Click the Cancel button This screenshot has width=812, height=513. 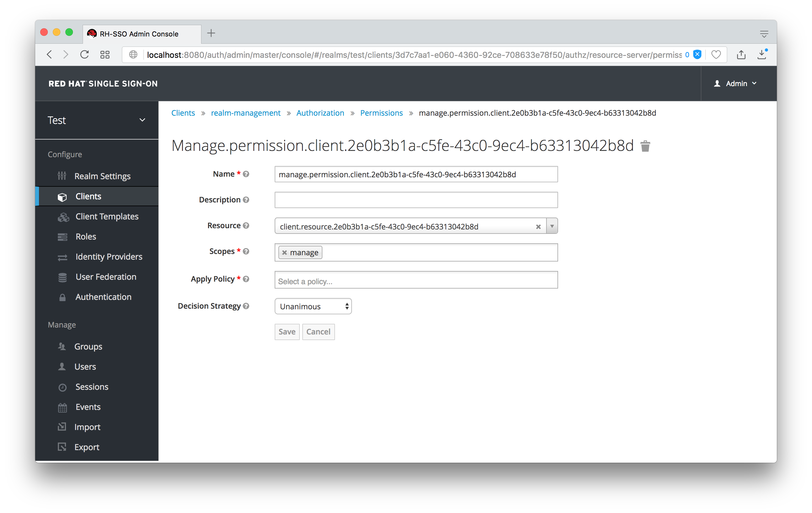319,331
